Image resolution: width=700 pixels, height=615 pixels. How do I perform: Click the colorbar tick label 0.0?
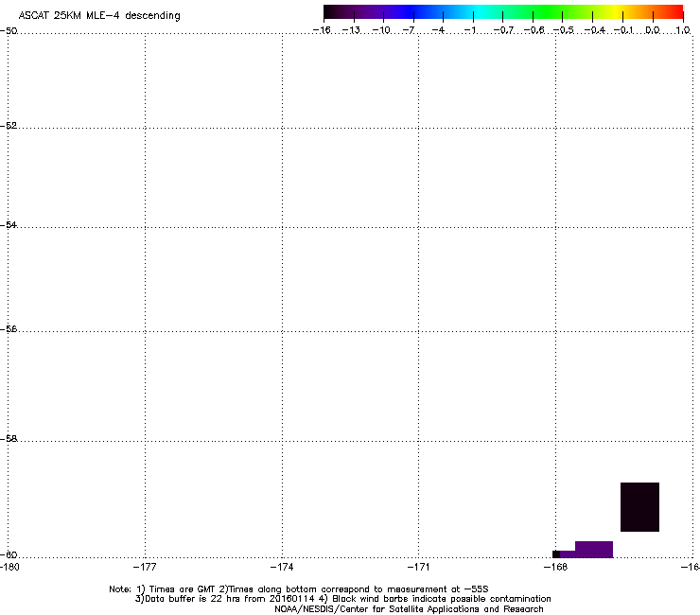(x=653, y=30)
